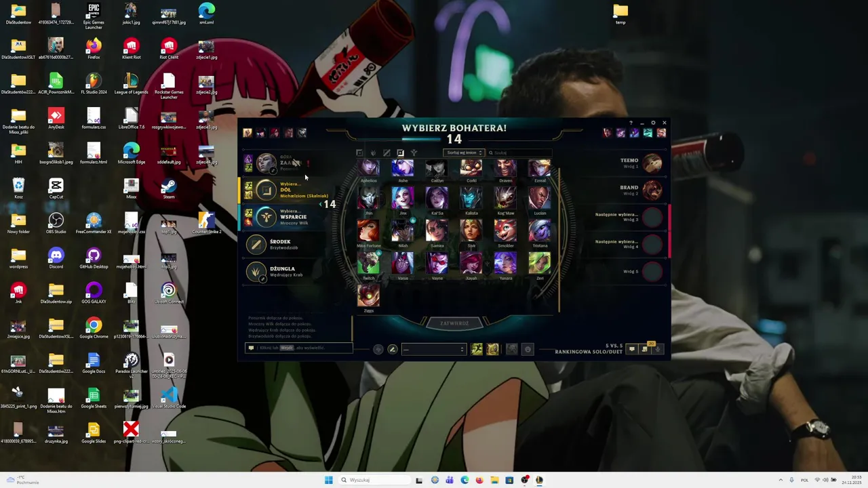Toggle the mid lane role filter
Screen dimensions: 868x488
coord(387,153)
